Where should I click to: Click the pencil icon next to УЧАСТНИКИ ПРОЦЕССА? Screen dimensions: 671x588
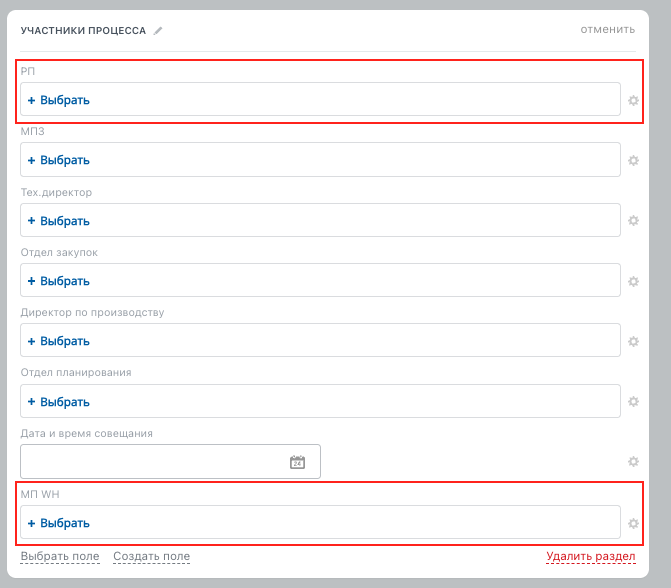(x=158, y=31)
